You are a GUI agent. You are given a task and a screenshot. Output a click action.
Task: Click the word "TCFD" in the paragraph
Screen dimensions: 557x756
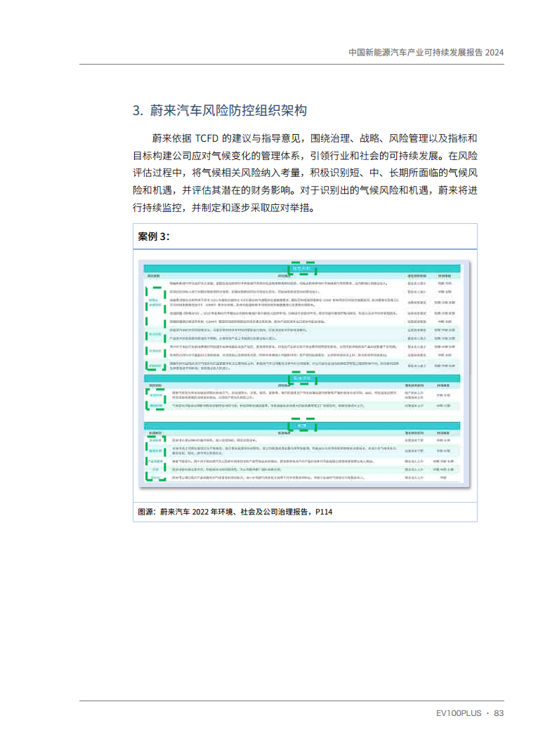(x=207, y=138)
